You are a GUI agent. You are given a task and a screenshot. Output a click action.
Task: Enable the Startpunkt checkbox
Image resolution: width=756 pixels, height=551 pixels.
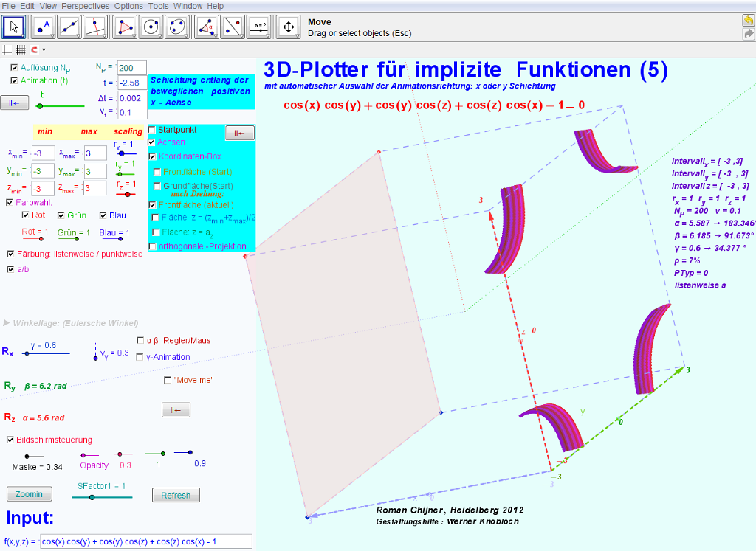(x=153, y=130)
